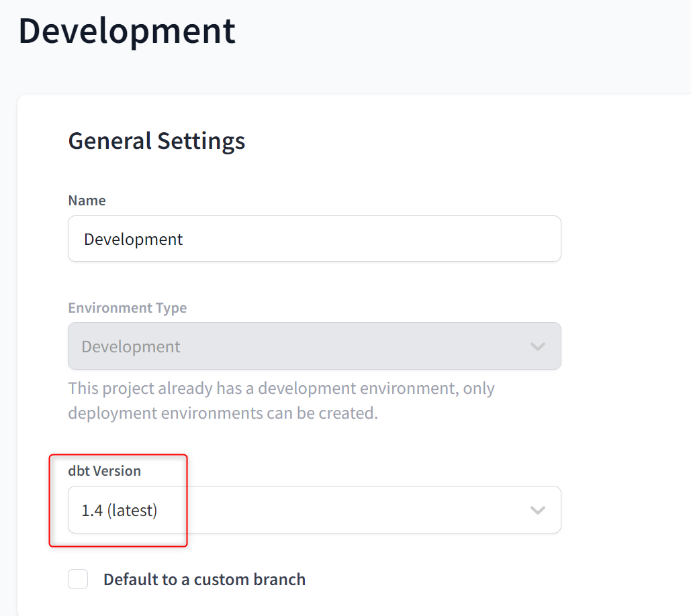Click the Name input field containing Development
Image resolution: width=691 pixels, height=616 pixels.
(314, 239)
